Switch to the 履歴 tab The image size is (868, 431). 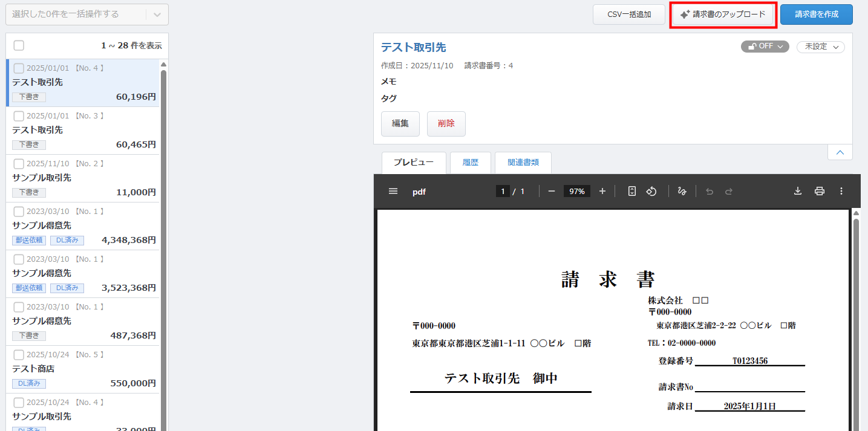tap(470, 163)
